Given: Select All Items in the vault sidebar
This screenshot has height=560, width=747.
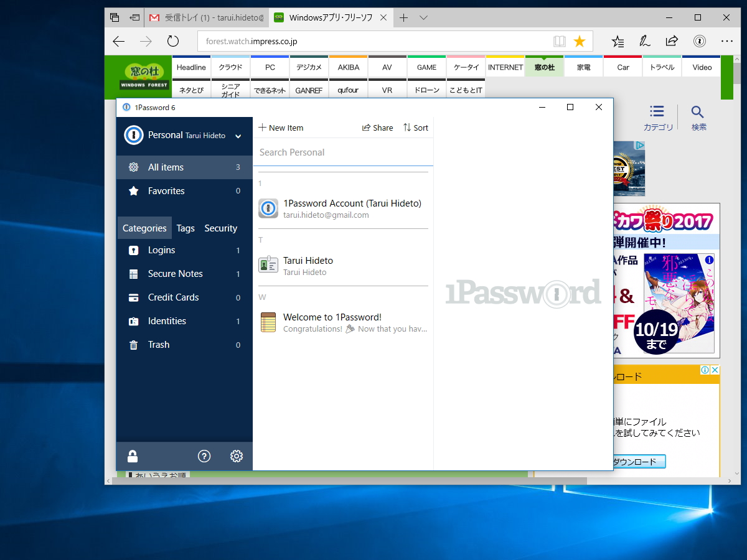Looking at the screenshot, I should [x=165, y=167].
